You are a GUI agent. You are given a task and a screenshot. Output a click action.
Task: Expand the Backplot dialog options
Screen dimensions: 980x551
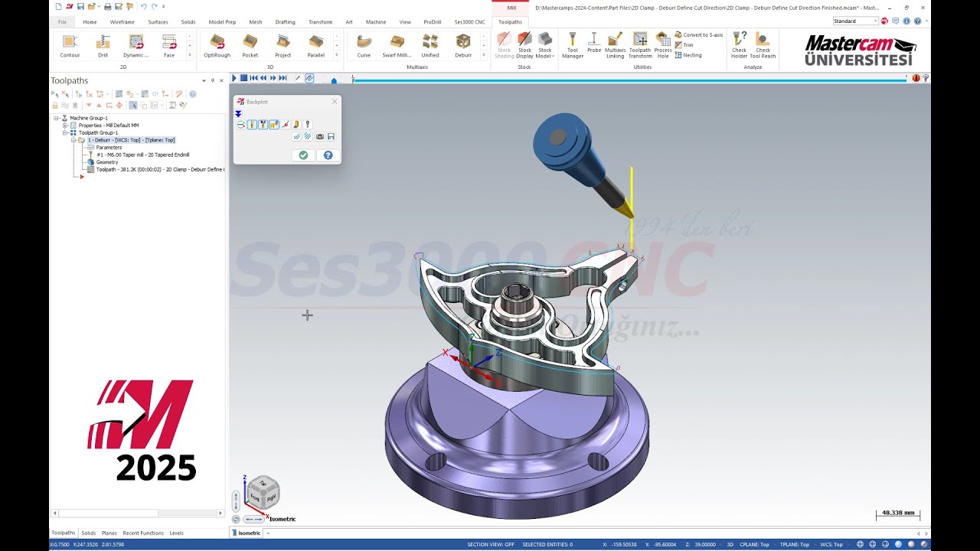coord(238,114)
